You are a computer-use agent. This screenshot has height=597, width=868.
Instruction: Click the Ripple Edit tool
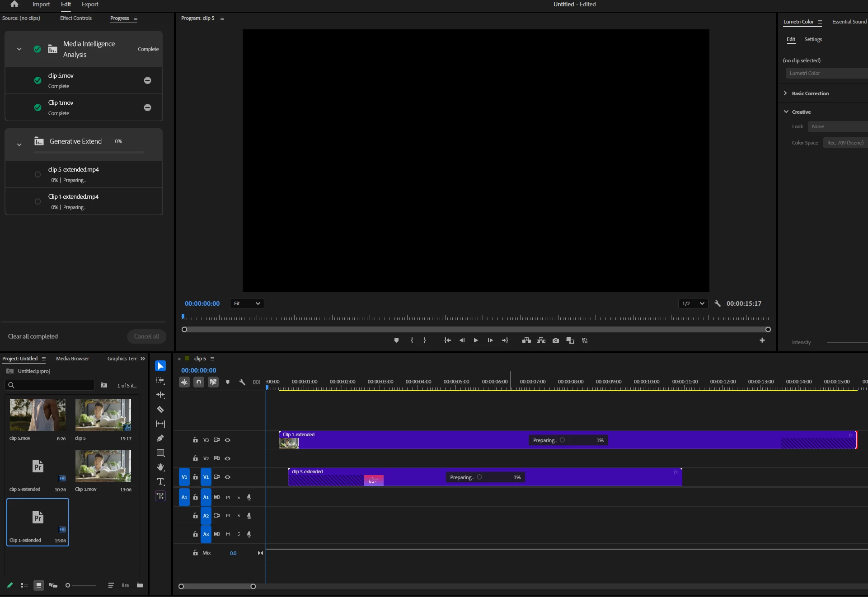click(160, 395)
